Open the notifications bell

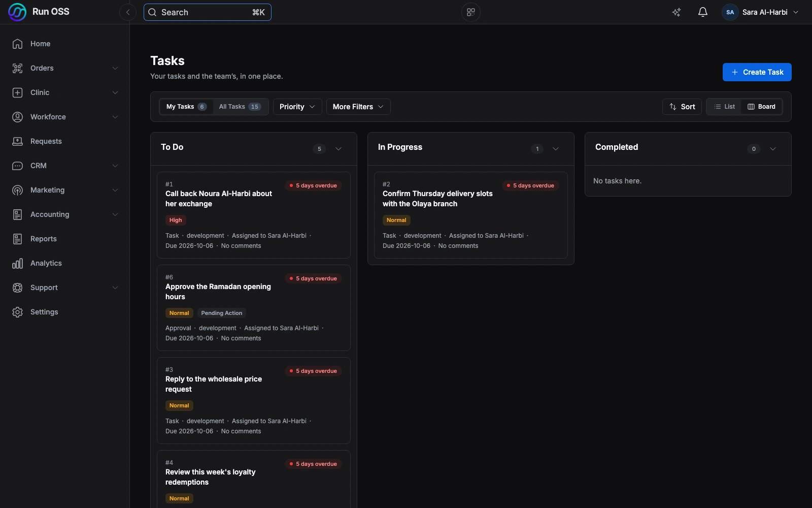[703, 12]
